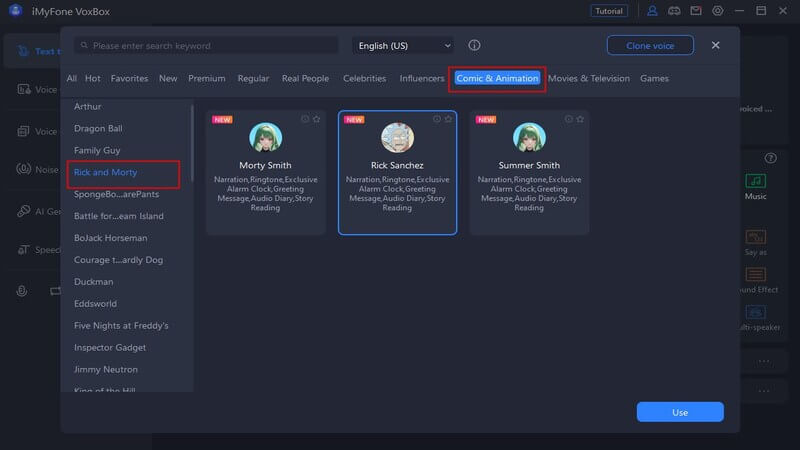
Task: Click the Say as icon
Action: click(756, 237)
